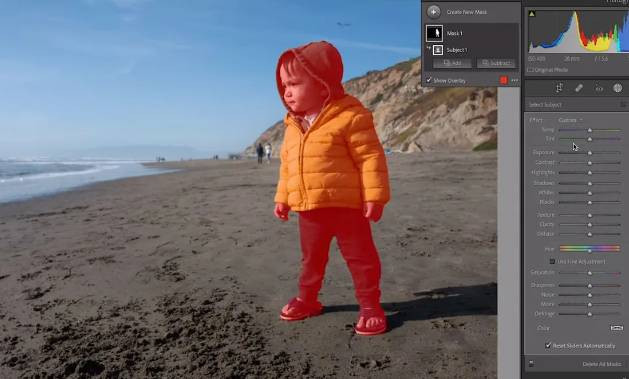Image resolution: width=629 pixels, height=379 pixels.
Task: Click the Temp slider handle
Action: pyautogui.click(x=590, y=130)
